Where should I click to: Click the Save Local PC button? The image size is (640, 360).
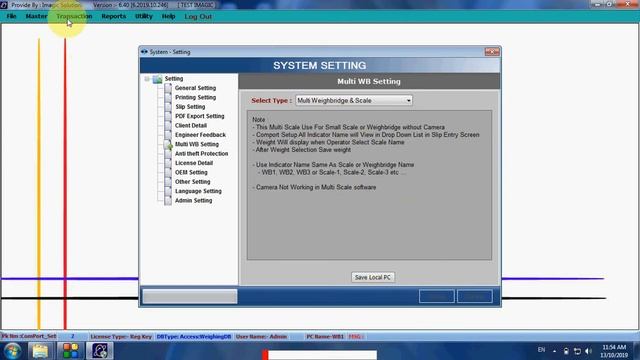click(x=373, y=278)
